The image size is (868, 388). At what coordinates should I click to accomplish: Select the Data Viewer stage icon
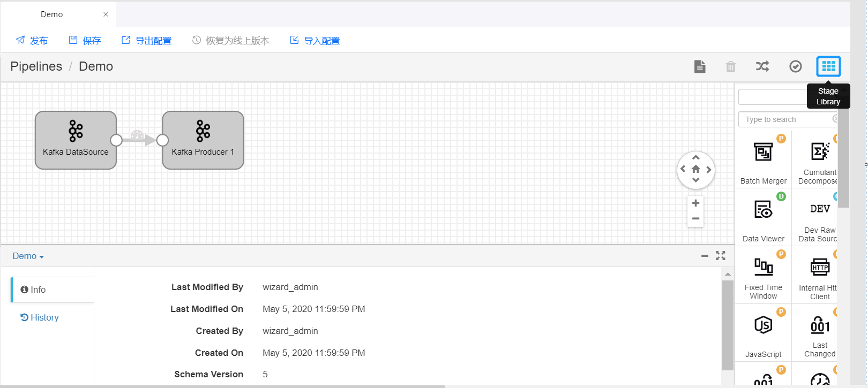click(x=763, y=210)
